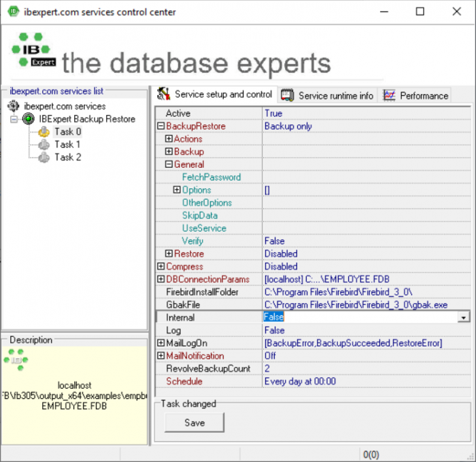The height and width of the screenshot is (462, 476).
Task: Click the Save button
Action: (x=194, y=423)
